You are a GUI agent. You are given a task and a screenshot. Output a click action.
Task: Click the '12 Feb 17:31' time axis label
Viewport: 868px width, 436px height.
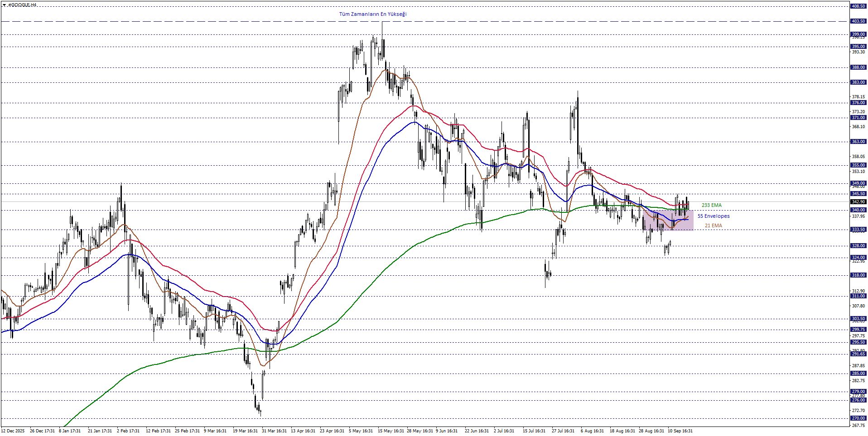pos(158,431)
